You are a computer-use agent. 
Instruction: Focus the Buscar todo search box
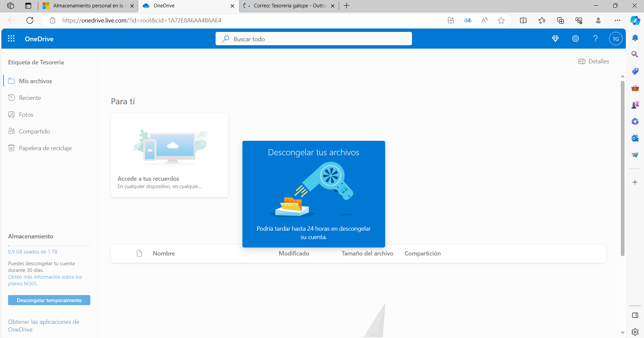(314, 39)
